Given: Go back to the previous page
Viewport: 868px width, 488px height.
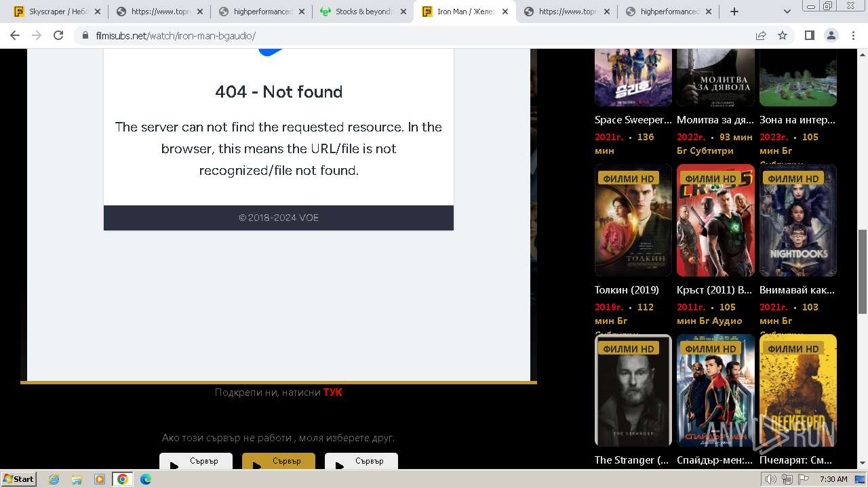Looking at the screenshot, I should [x=15, y=35].
